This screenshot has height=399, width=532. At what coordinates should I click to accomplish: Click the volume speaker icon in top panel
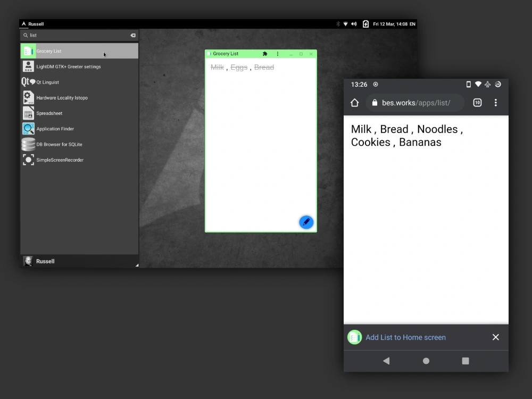coord(354,24)
